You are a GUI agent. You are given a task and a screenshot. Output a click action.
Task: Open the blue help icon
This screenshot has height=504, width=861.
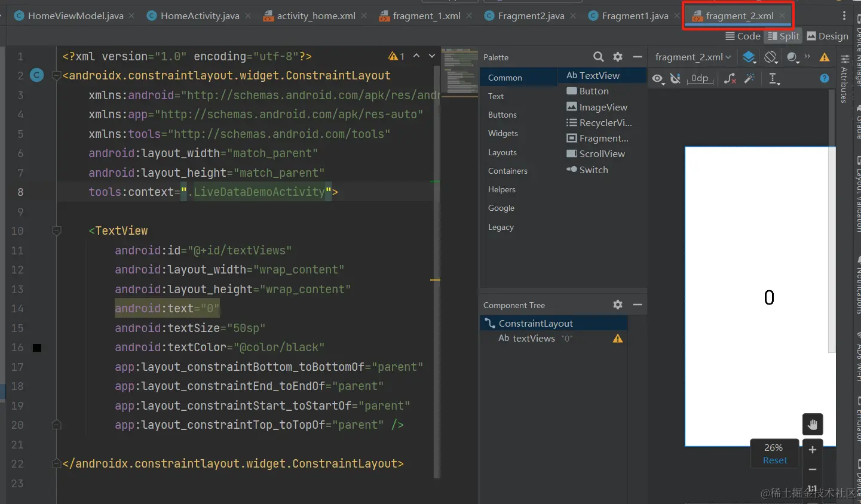click(825, 78)
